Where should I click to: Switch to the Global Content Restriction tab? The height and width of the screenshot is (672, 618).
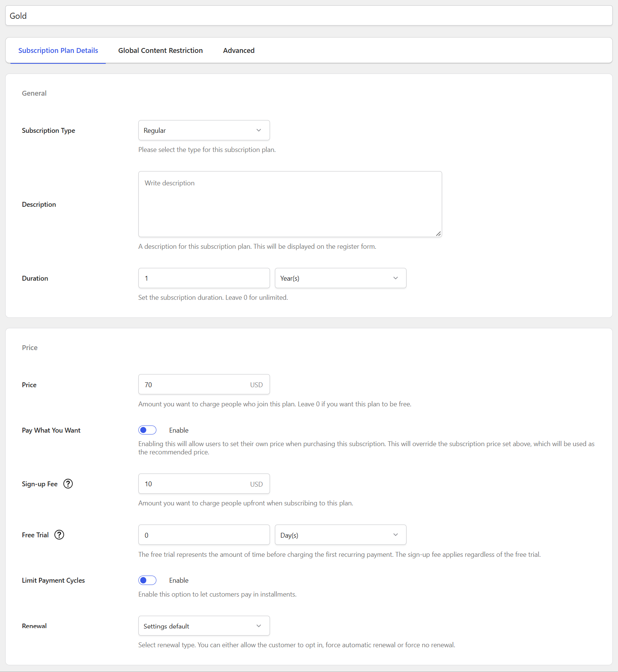(160, 50)
